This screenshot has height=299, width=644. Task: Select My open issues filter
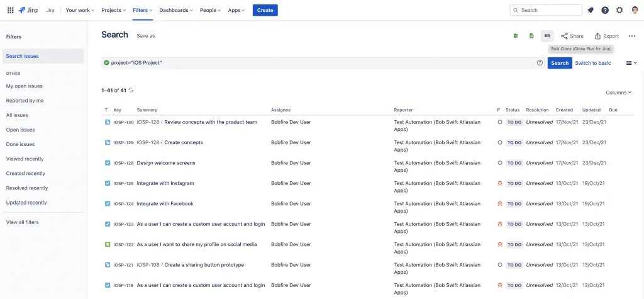pos(25,86)
